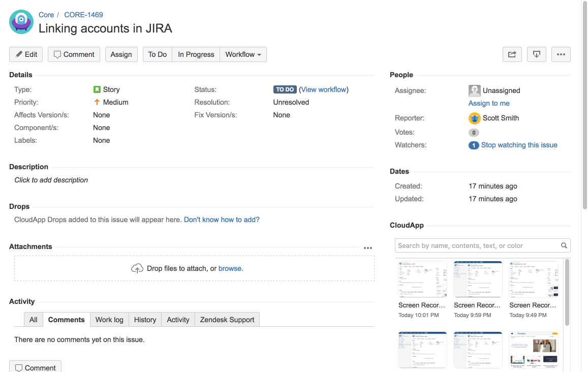The height and width of the screenshot is (372, 588).
Task: Click the Fix Version/s None value
Action: click(282, 115)
